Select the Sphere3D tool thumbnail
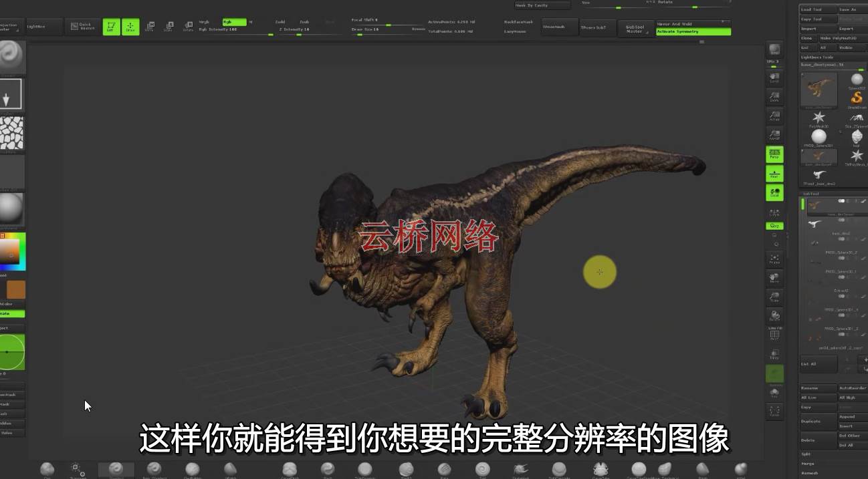This screenshot has height=479, width=868. click(x=857, y=79)
